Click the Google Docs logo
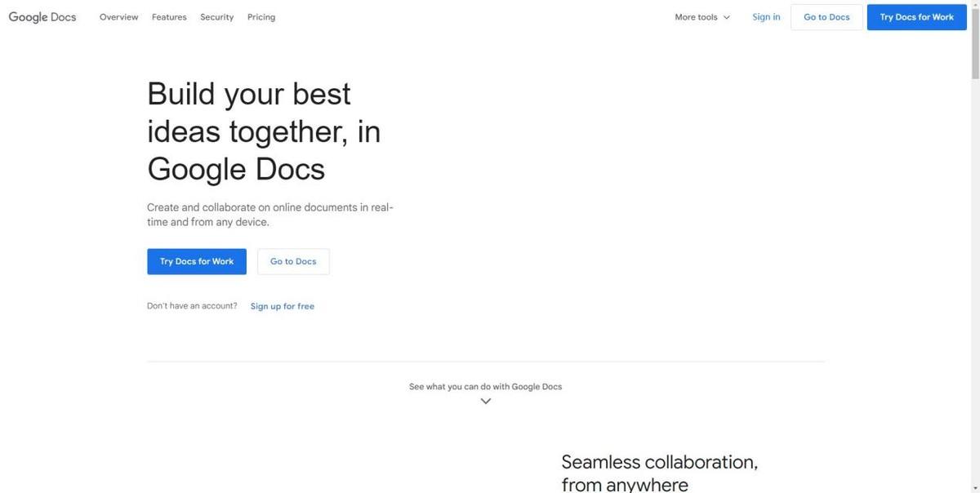Image resolution: width=980 pixels, height=493 pixels. (42, 17)
